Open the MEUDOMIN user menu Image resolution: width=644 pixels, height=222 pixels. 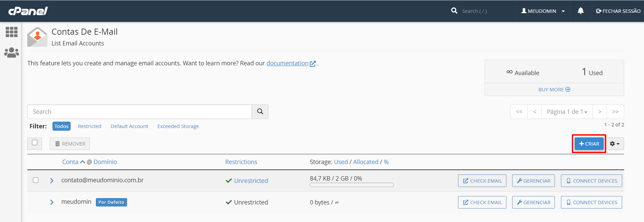543,11
